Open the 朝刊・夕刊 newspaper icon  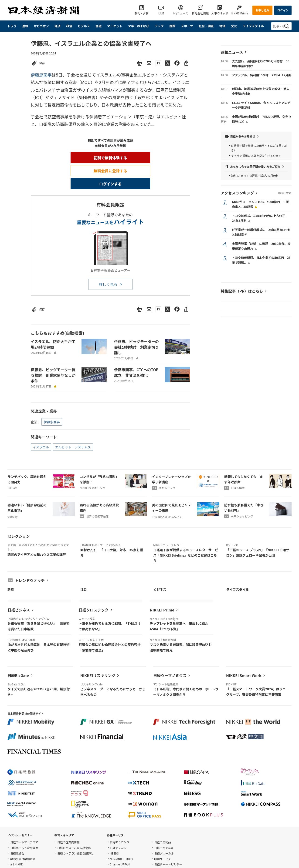(141, 8)
